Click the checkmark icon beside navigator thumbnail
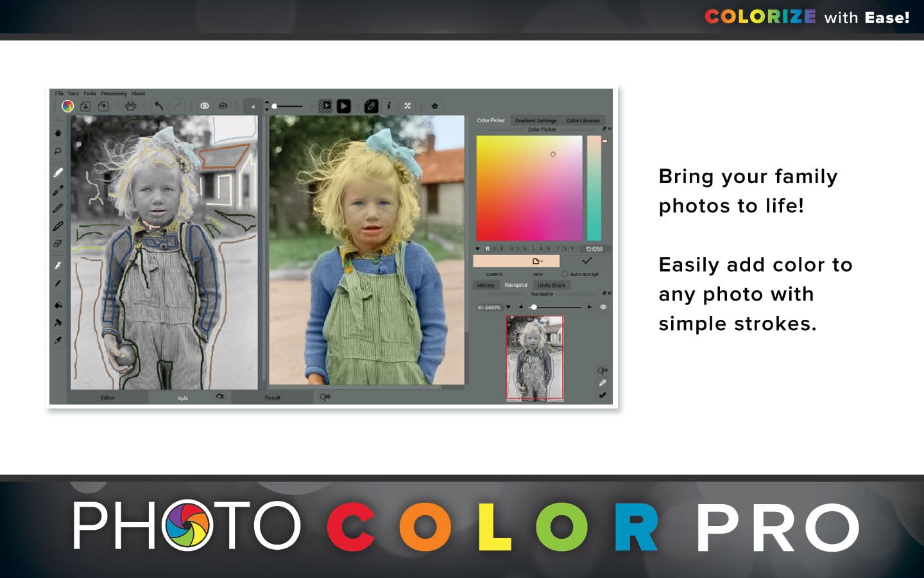Image resolution: width=924 pixels, height=578 pixels. click(602, 395)
